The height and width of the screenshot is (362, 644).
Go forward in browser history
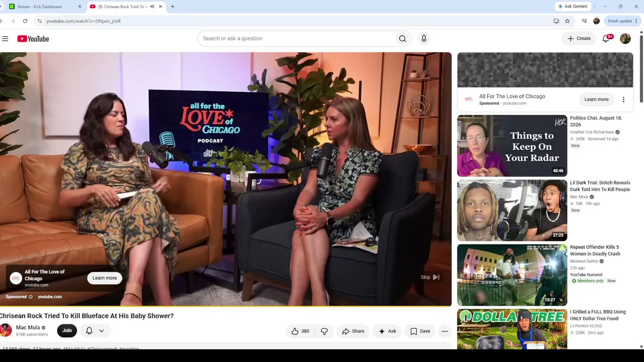pyautogui.click(x=12, y=21)
